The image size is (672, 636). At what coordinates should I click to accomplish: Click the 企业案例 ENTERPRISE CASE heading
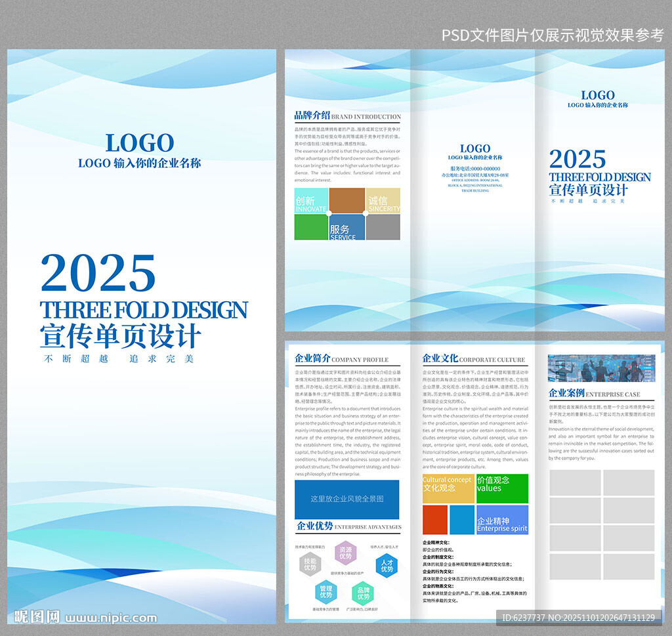pos(595,393)
